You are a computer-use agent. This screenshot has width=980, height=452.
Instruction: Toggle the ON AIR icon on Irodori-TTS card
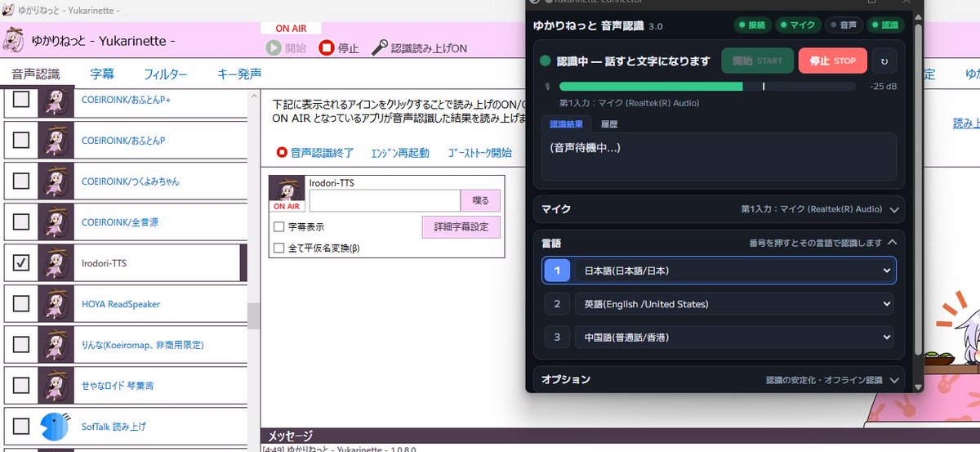tap(287, 195)
